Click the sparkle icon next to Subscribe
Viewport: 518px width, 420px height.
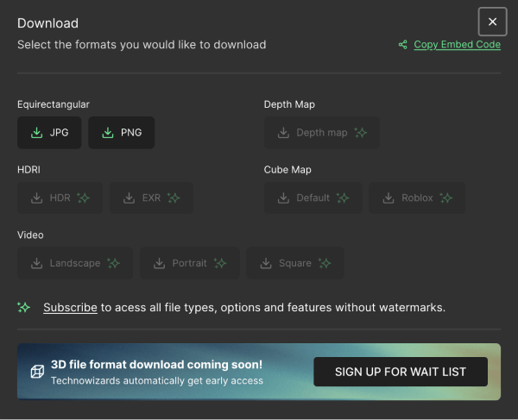pos(25,307)
